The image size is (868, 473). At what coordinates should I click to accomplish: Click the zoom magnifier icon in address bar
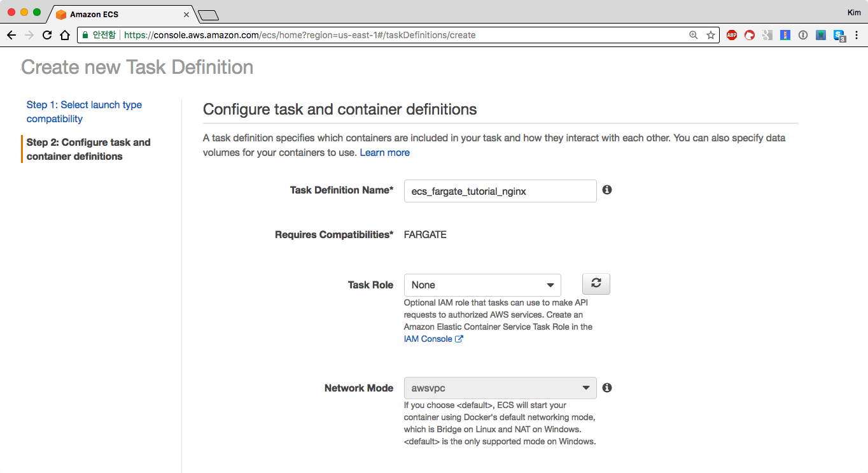click(x=694, y=35)
